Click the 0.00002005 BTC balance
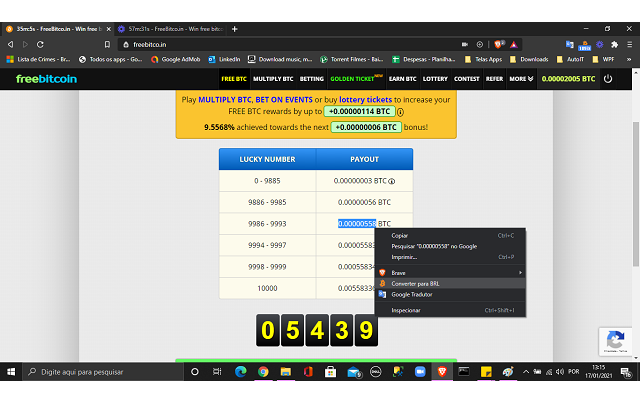640x400 pixels. (x=568, y=79)
